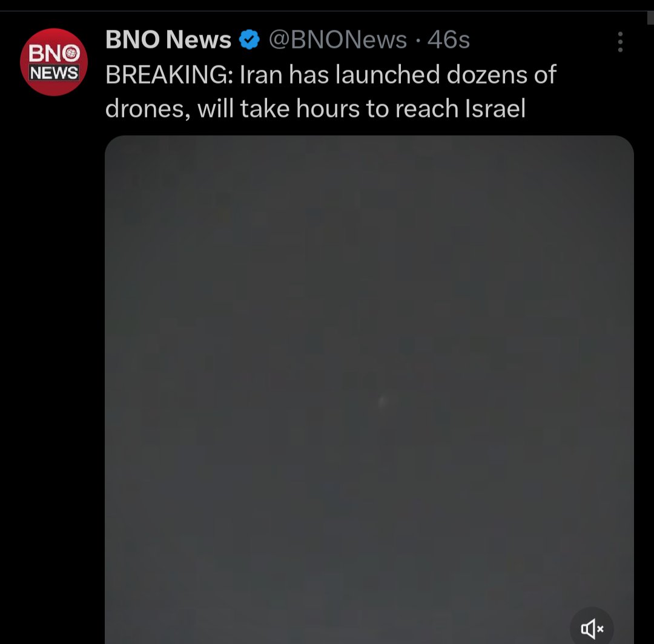Image resolution: width=654 pixels, height=644 pixels.
Task: Play the dark embedded video
Action: tap(369, 390)
